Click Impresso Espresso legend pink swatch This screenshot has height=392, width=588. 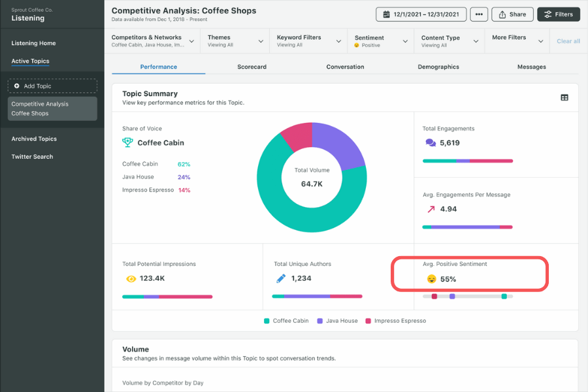pos(368,321)
